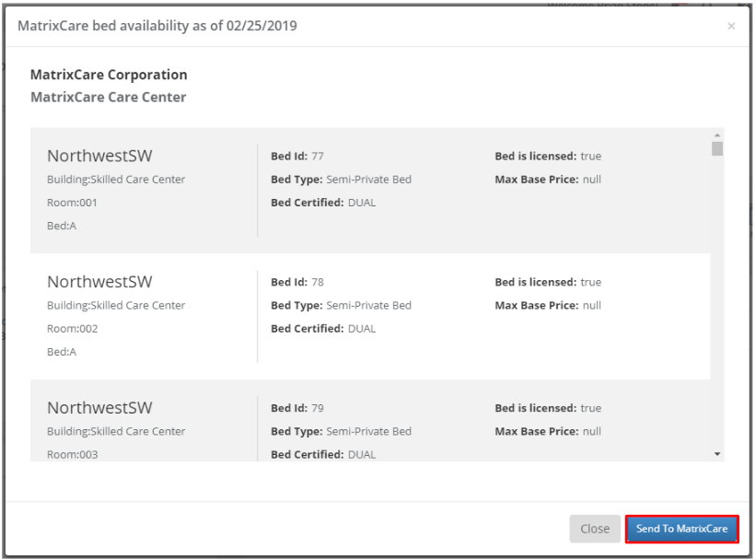The height and width of the screenshot is (560, 756).
Task: Click Bed Certified: DUAL for bed 77
Action: tap(323, 203)
